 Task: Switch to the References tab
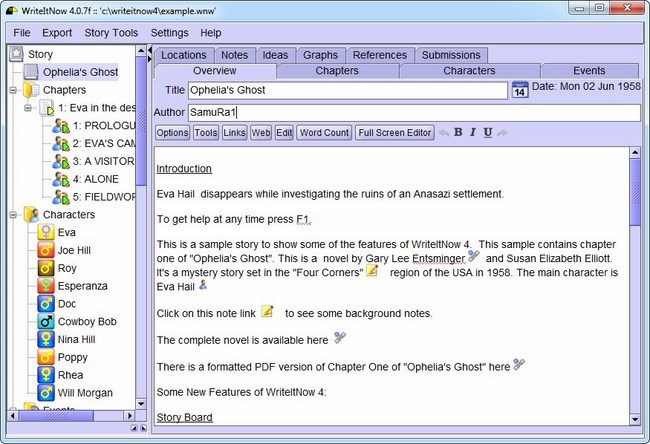380,55
